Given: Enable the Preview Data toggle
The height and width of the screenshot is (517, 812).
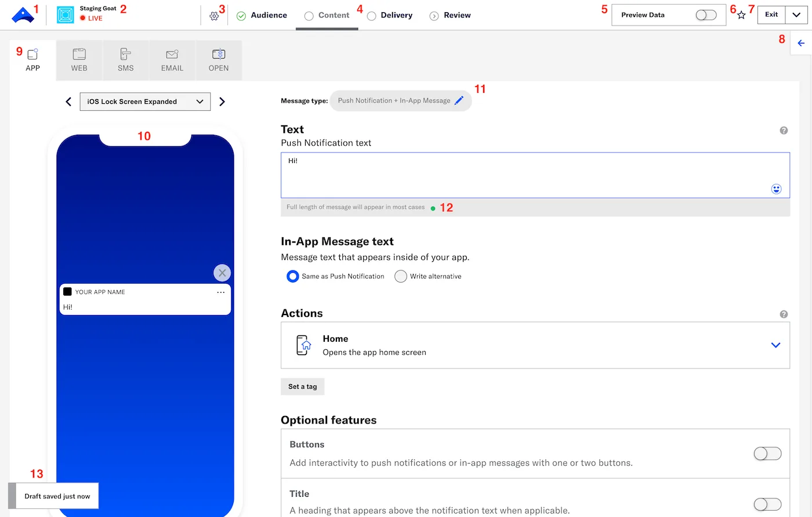Looking at the screenshot, I should click(x=705, y=15).
